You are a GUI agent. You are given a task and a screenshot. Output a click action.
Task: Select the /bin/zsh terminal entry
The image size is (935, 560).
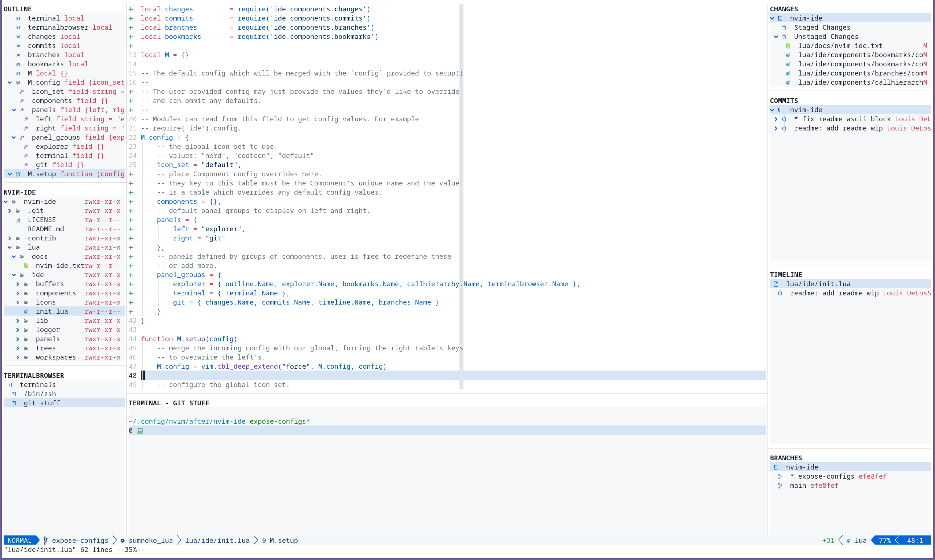click(x=40, y=394)
